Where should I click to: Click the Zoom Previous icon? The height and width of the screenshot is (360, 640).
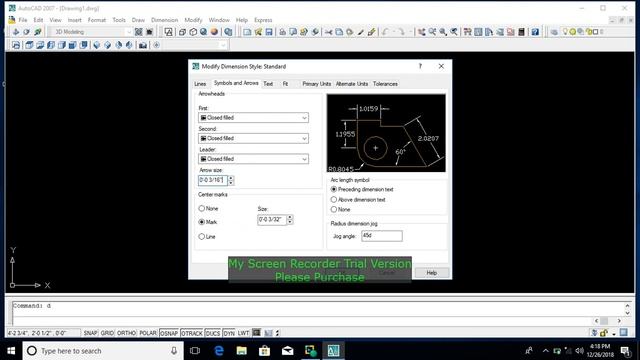(x=453, y=32)
